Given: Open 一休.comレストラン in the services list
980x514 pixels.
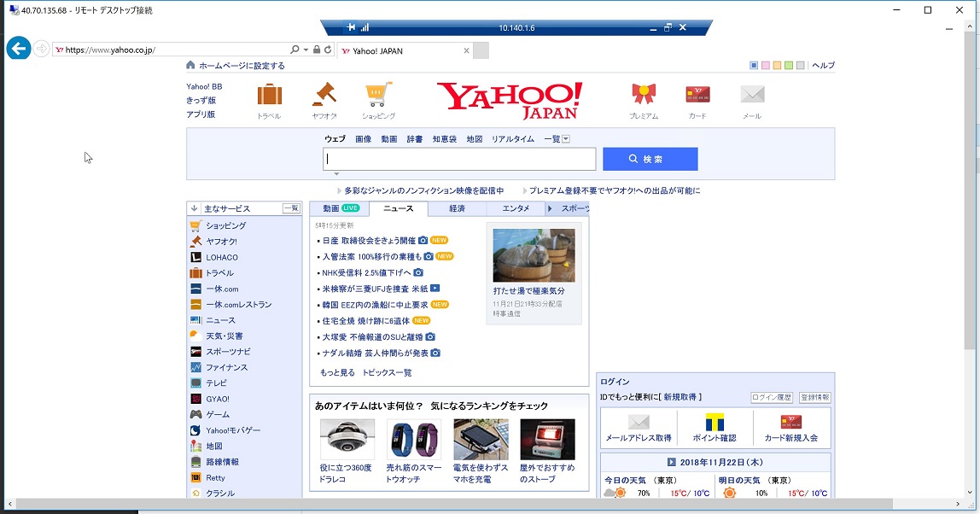Looking at the screenshot, I should pos(239,305).
